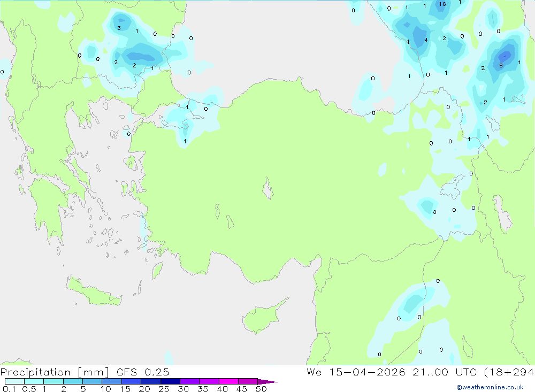Click the 45–50 mm legend swatch
Screen dimensions: 535x392
point(248,381)
